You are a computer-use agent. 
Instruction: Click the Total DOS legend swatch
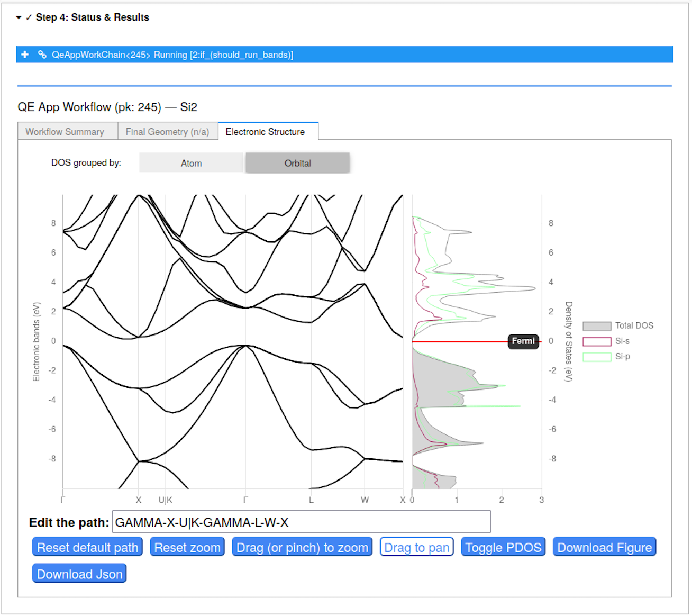597,326
